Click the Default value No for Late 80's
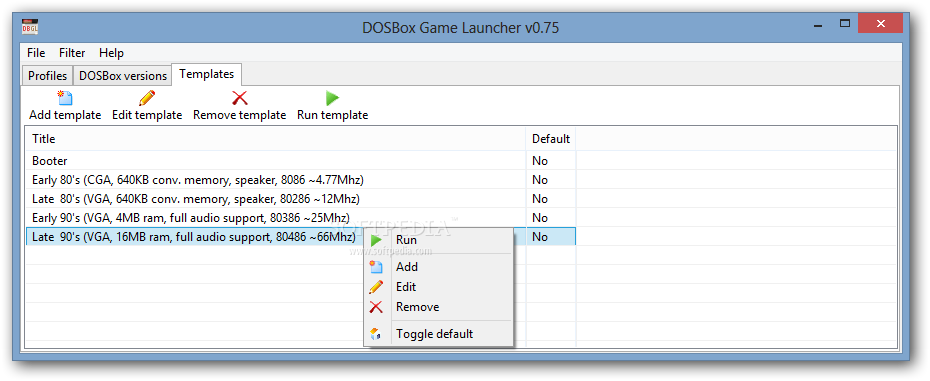This screenshot has width=930, height=381. tap(540, 199)
